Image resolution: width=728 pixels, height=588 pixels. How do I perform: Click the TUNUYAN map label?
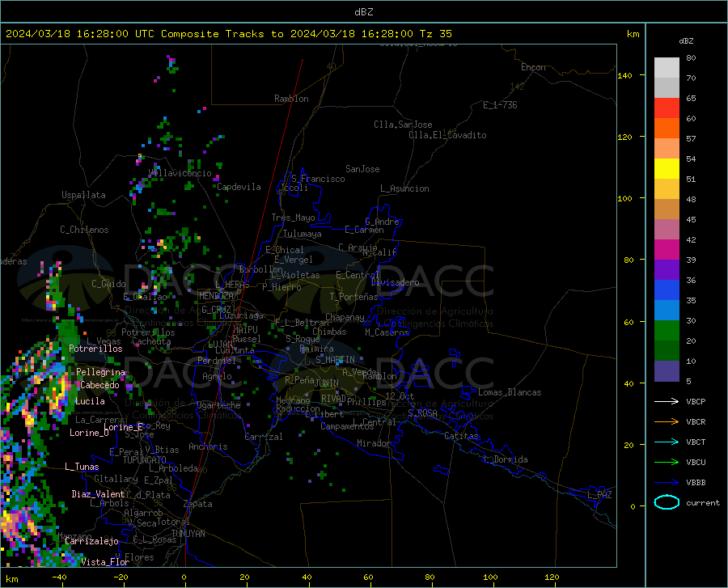point(188,534)
